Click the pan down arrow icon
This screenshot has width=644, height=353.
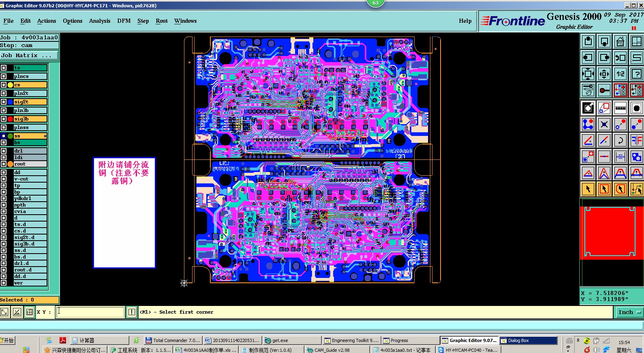(x=604, y=41)
